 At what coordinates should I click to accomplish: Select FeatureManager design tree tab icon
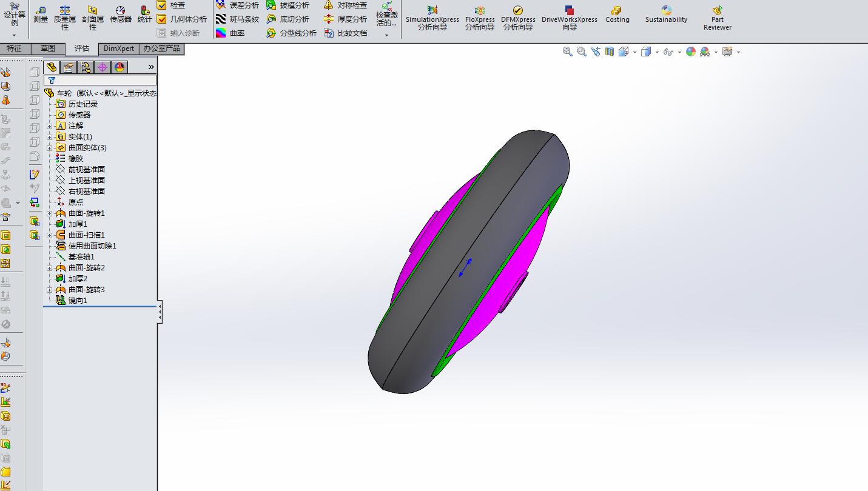[52, 67]
